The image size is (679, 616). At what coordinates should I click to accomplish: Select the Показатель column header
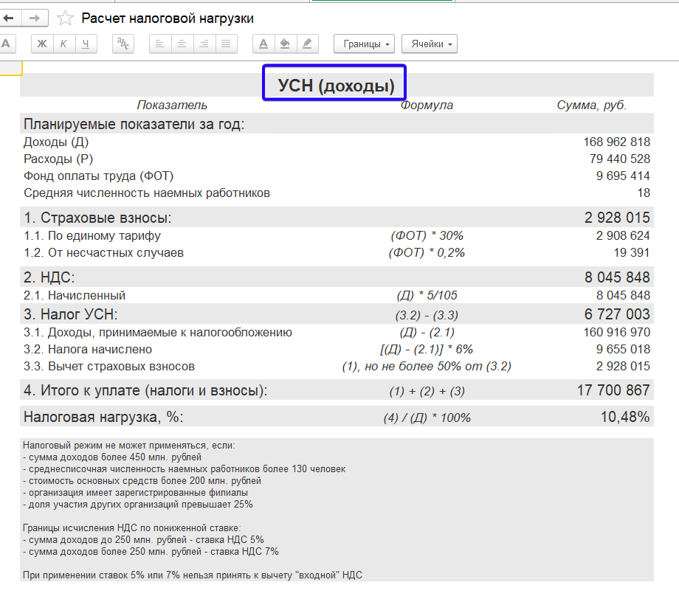point(172,105)
